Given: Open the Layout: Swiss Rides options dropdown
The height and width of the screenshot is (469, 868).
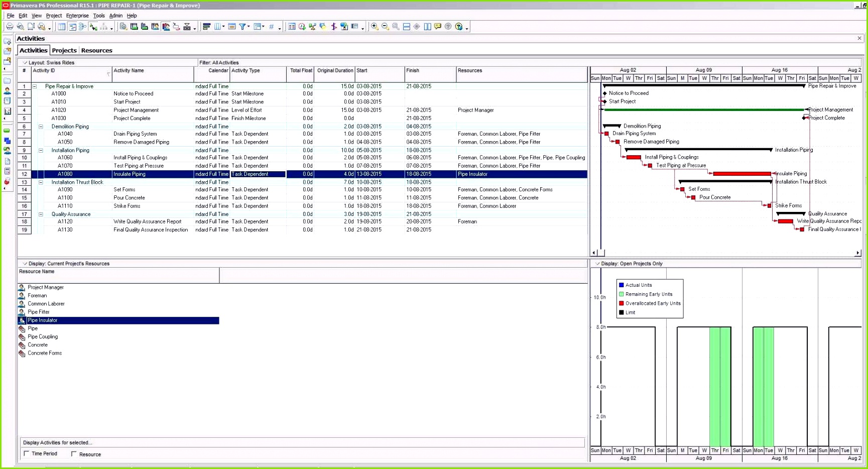Looking at the screenshot, I should pyautogui.click(x=24, y=62).
